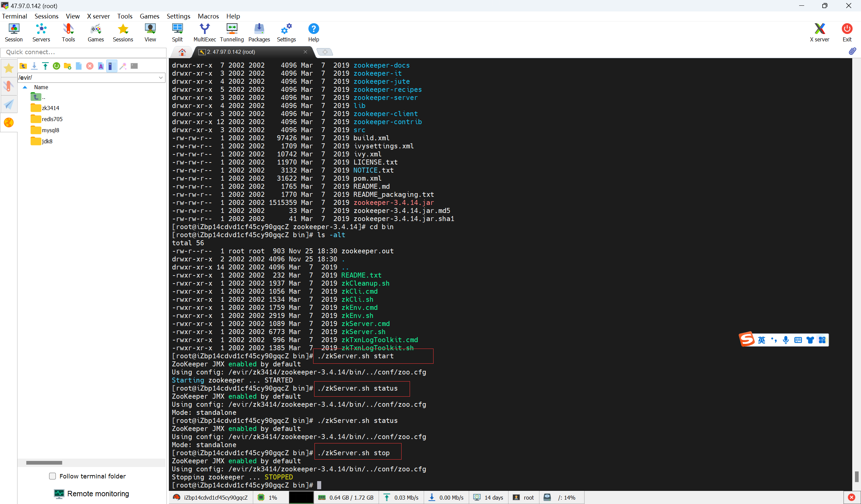The image size is (861, 504).
Task: Click the Quick connect input field
Action: click(x=84, y=52)
